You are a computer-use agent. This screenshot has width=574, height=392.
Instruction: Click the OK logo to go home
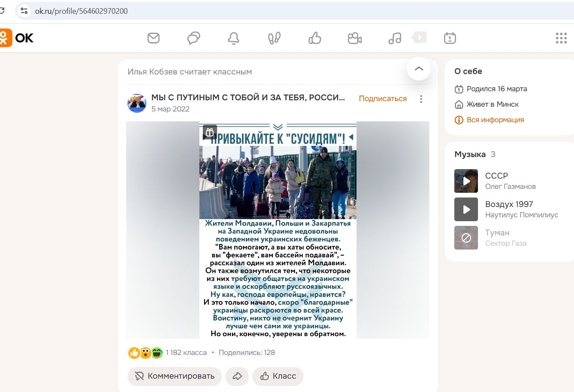(x=17, y=38)
